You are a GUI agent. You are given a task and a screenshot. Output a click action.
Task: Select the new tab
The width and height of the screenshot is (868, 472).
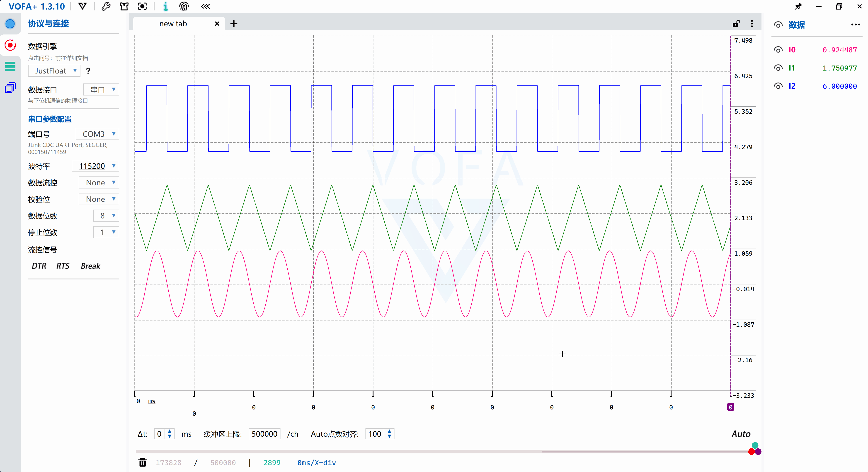click(x=173, y=24)
